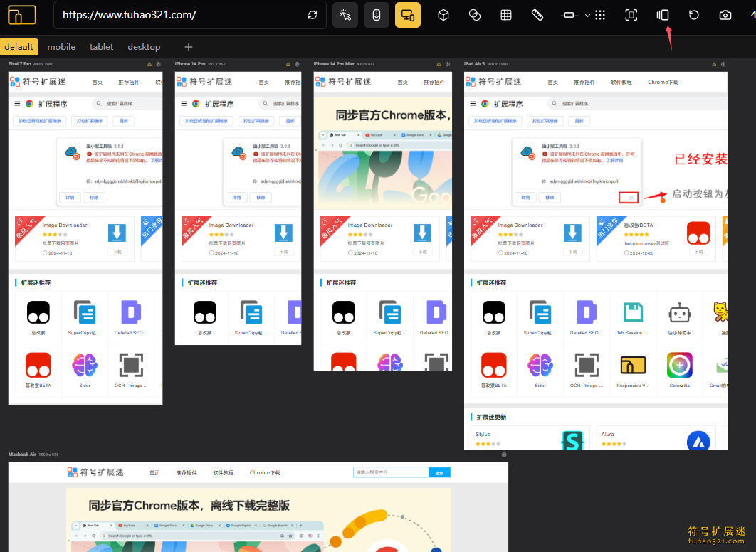Click 篡改猴BETA 下载 button in iPad view
The height and width of the screenshot is (552, 756).
(698, 252)
